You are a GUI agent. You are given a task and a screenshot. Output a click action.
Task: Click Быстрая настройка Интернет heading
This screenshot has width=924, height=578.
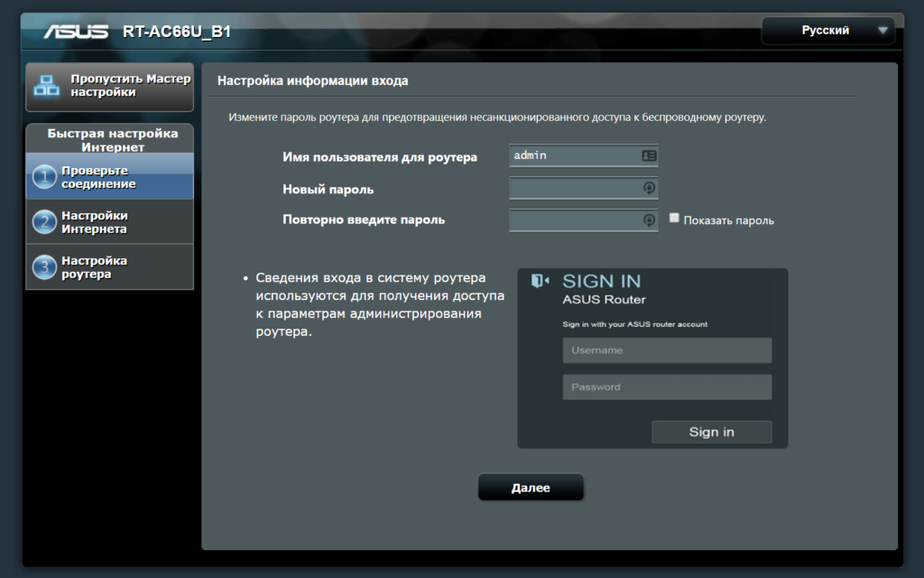(113, 140)
